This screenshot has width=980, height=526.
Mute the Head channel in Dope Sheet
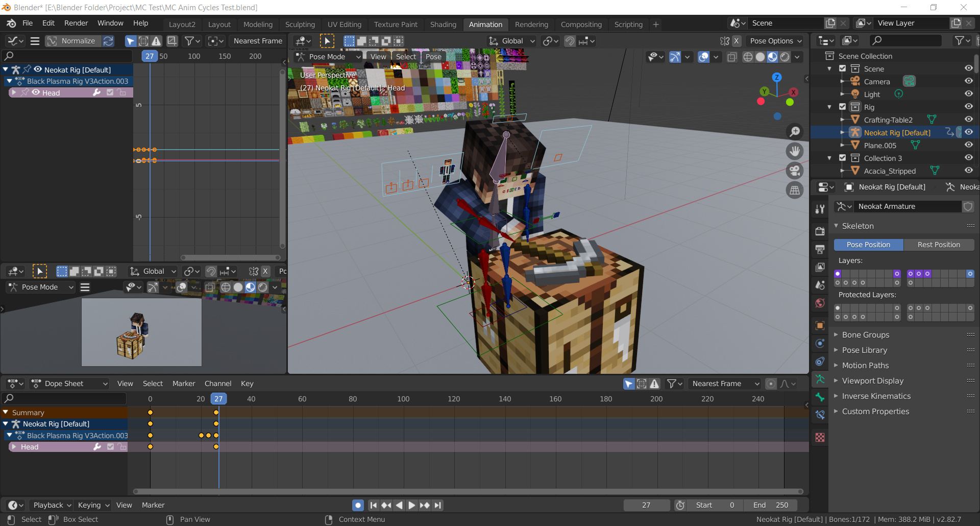click(110, 446)
